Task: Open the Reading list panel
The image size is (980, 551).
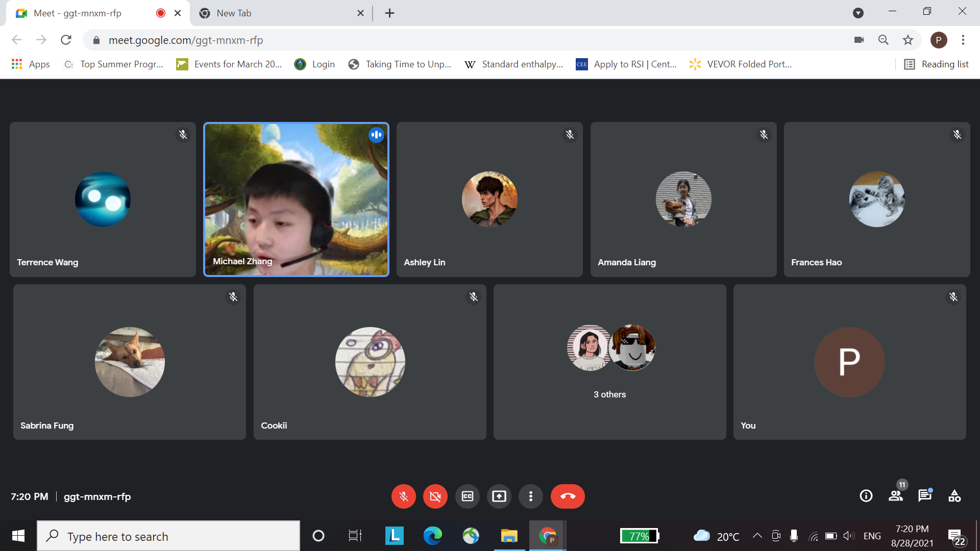Action: click(937, 64)
